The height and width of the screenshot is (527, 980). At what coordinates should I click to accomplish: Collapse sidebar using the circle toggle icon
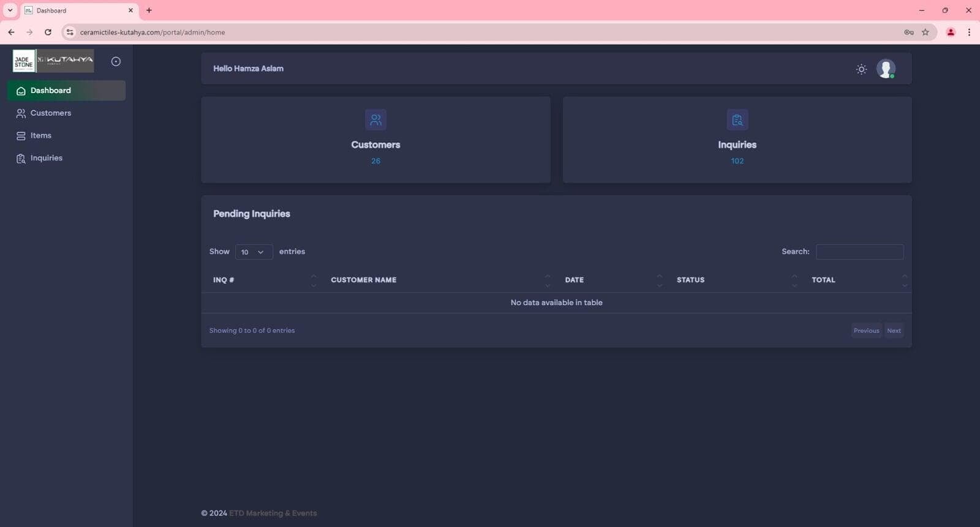pyautogui.click(x=116, y=61)
